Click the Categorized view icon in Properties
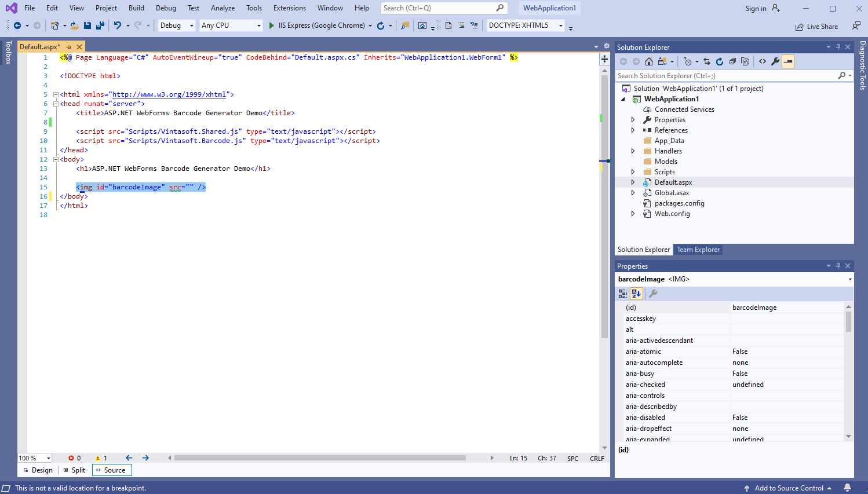This screenshot has height=494, width=868. 623,294
